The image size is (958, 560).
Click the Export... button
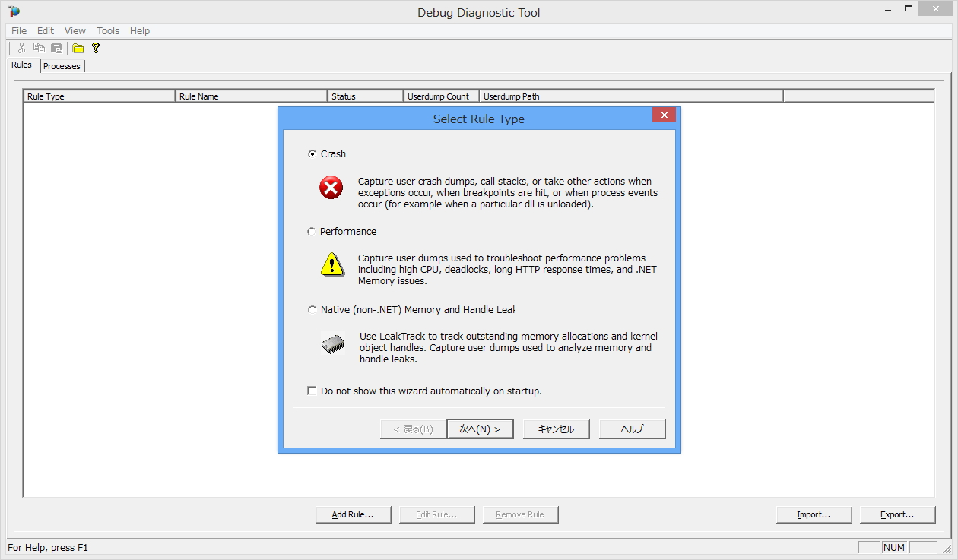pyautogui.click(x=898, y=514)
